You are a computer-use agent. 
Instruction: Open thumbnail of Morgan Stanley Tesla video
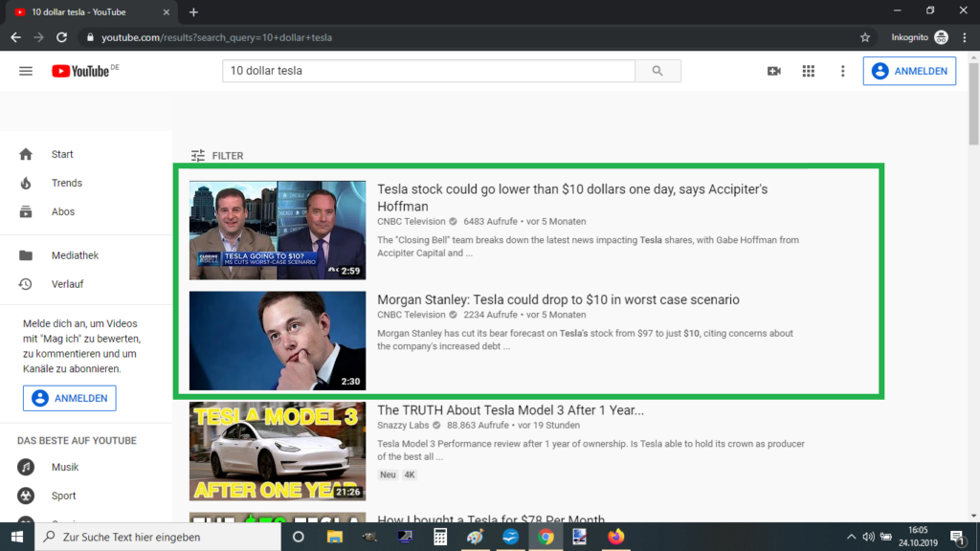(278, 342)
